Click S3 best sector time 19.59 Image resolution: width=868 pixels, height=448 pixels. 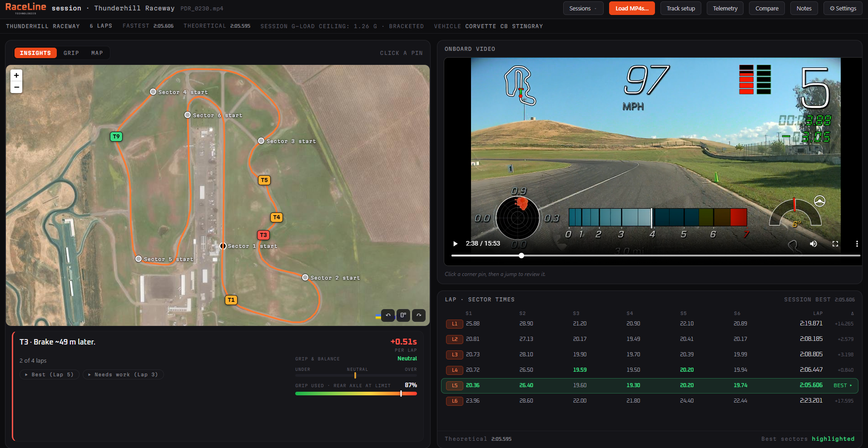coord(580,370)
